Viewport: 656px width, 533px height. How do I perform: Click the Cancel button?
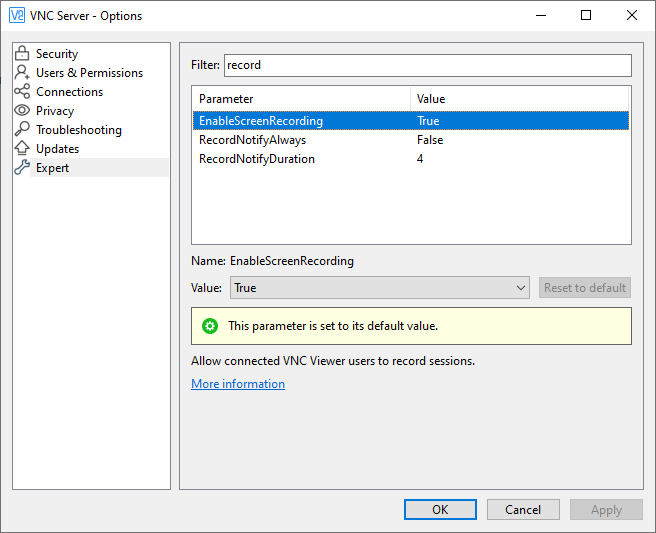(x=523, y=510)
